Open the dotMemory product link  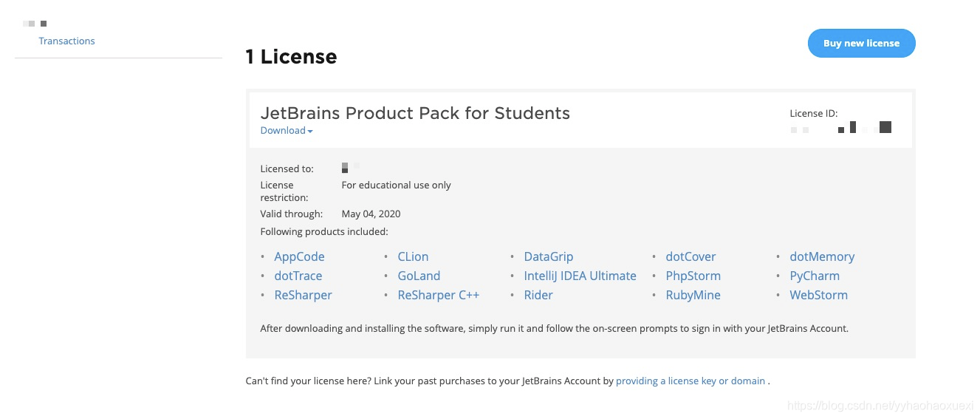pos(822,256)
